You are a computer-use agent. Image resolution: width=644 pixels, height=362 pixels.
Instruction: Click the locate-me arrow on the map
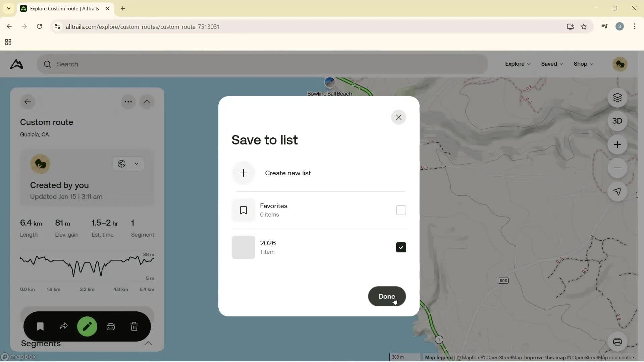pos(618,192)
